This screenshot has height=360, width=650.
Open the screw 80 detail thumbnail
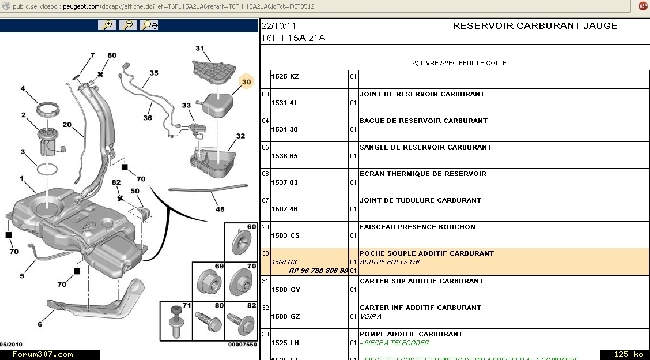tap(209, 321)
